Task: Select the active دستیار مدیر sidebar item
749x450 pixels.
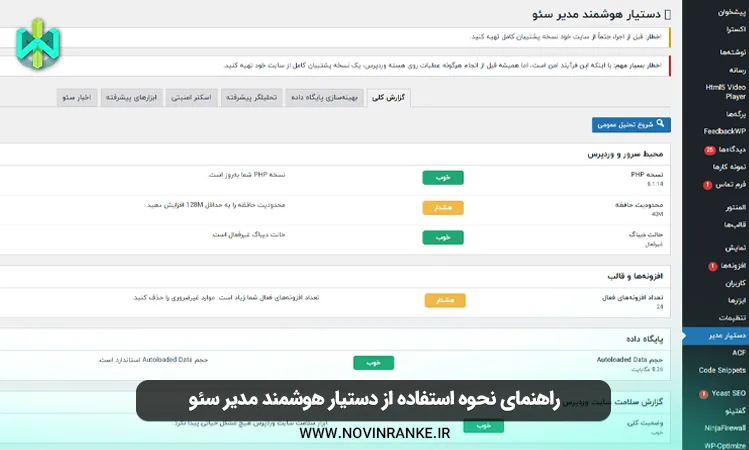Action: point(716,335)
